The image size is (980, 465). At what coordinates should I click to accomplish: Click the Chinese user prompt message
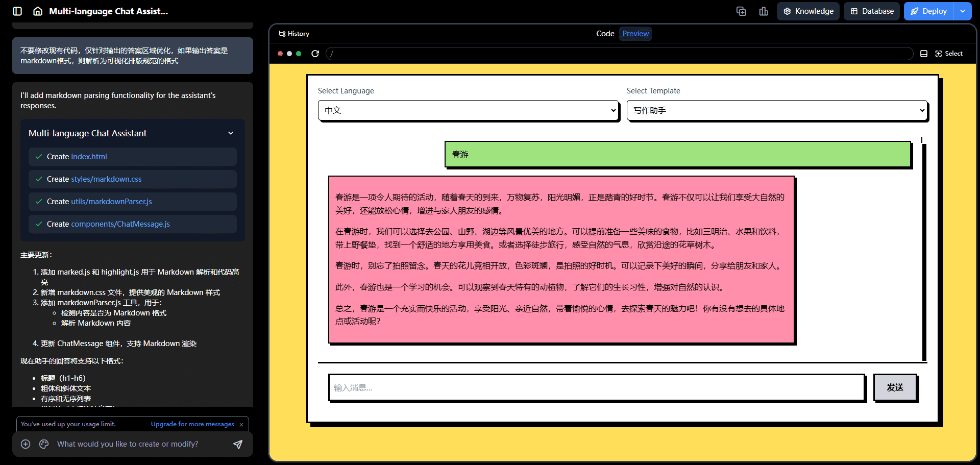[133, 56]
